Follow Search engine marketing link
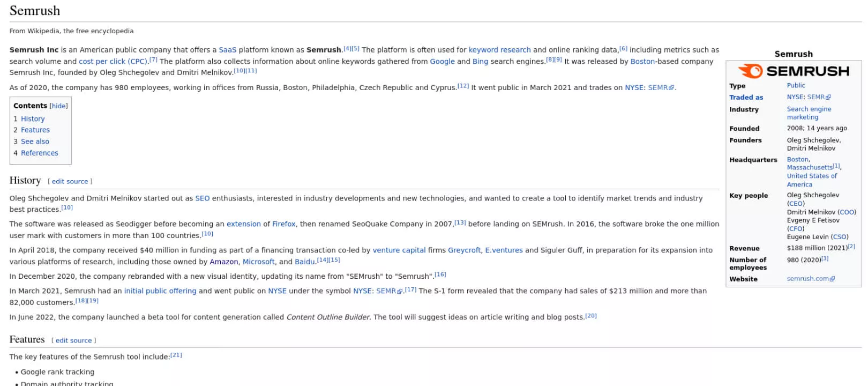This screenshot has width=868, height=386. (x=809, y=113)
